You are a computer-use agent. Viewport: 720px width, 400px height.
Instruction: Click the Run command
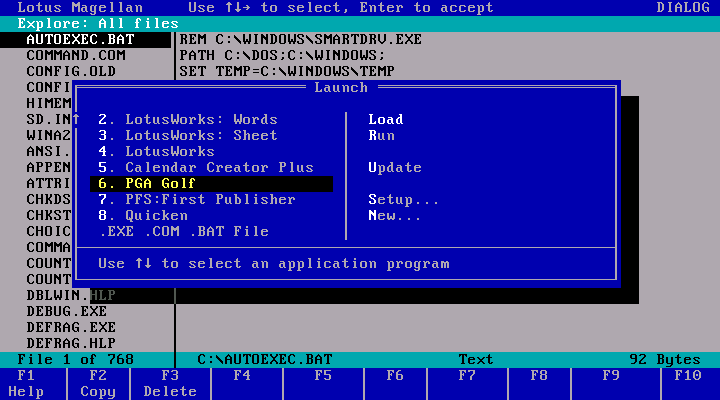(381, 135)
